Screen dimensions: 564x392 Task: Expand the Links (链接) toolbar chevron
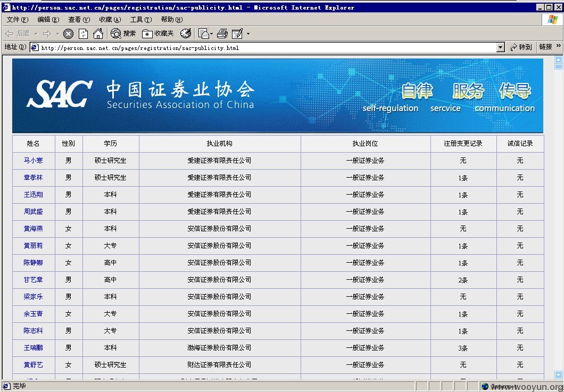(558, 46)
